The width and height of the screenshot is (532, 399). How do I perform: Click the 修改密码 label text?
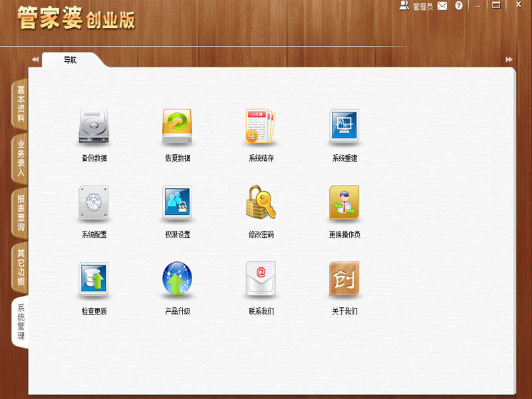pyautogui.click(x=261, y=235)
